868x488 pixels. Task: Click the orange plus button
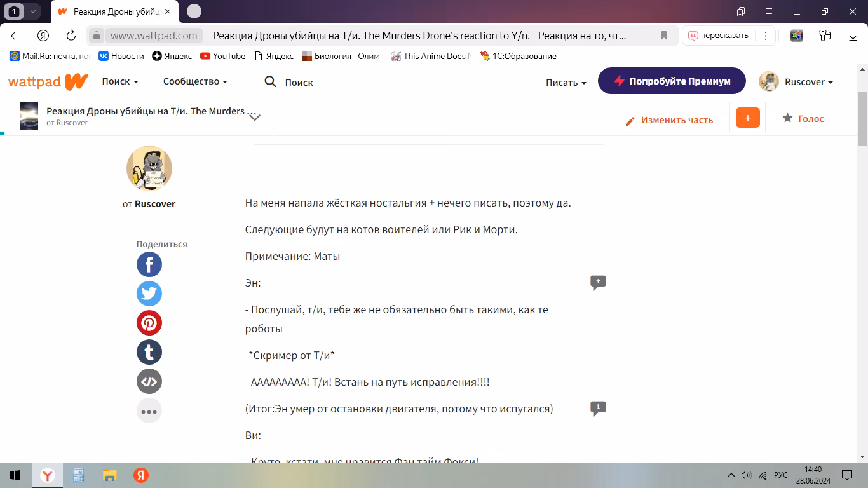click(x=748, y=118)
